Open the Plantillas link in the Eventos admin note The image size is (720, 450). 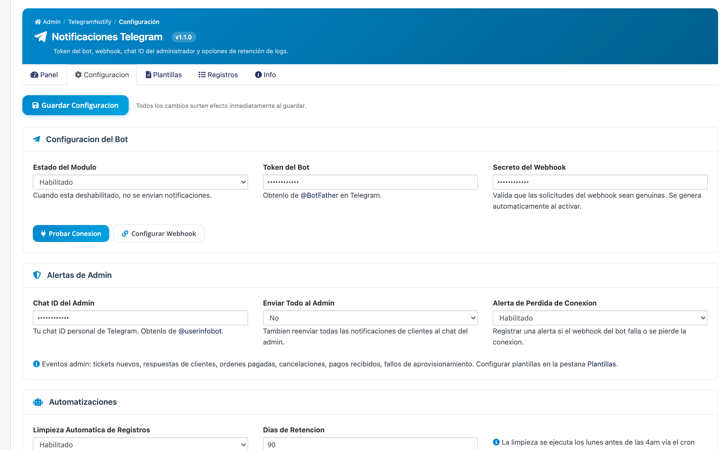click(602, 364)
